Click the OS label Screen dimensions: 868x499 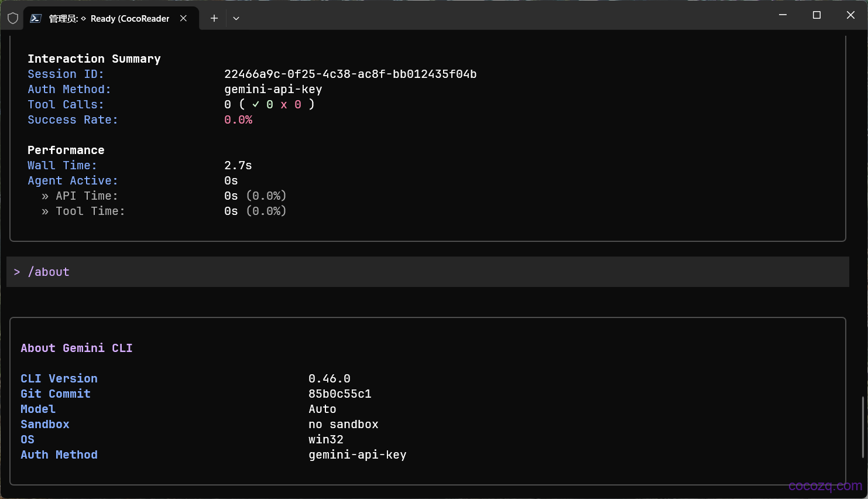pos(28,439)
